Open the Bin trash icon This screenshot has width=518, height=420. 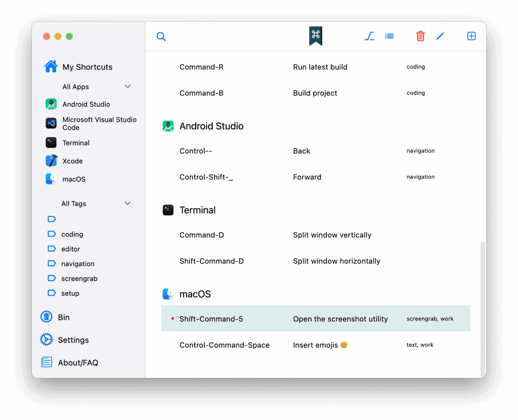[x=46, y=317]
